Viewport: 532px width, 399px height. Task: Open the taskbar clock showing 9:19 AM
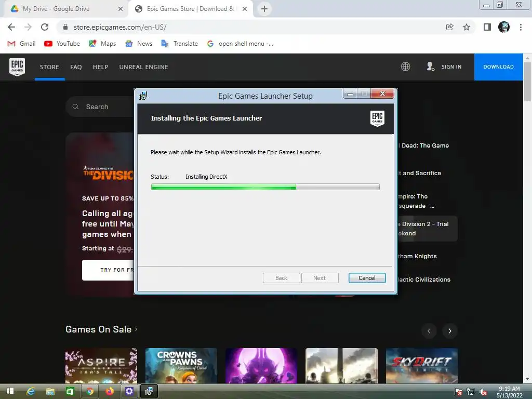509,392
